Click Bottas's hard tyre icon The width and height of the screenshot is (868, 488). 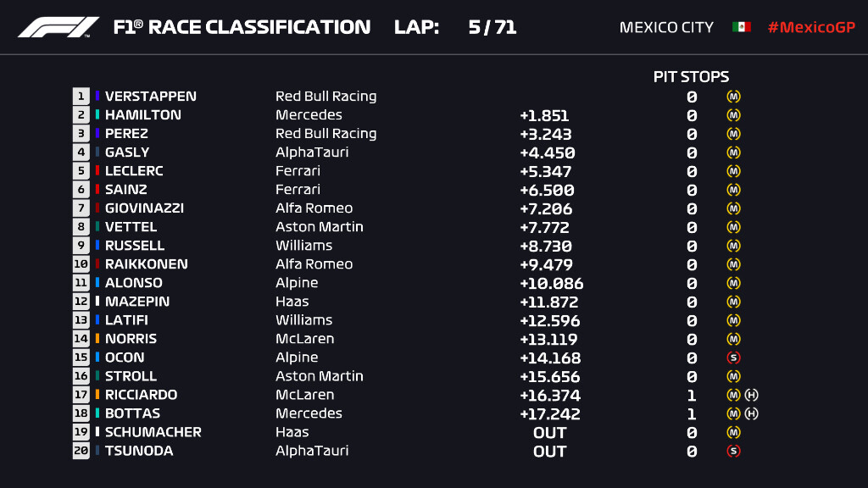[751, 413]
